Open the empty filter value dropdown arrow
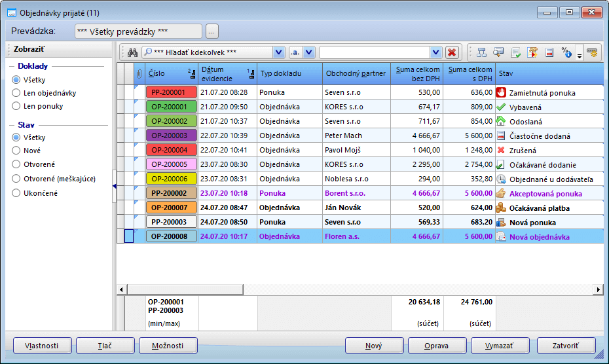609x364 pixels. (435, 52)
